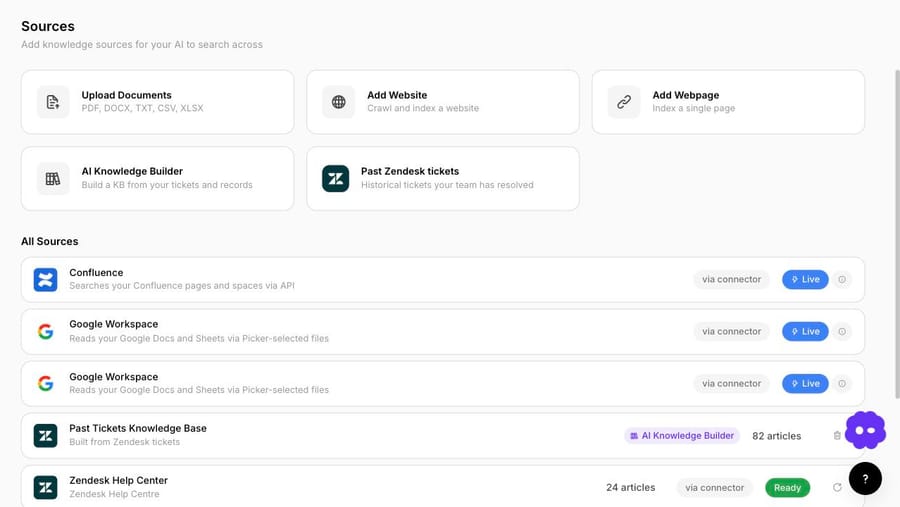The height and width of the screenshot is (507, 900).
Task: Select the Zendesk Help Center title
Action: pyautogui.click(x=119, y=480)
